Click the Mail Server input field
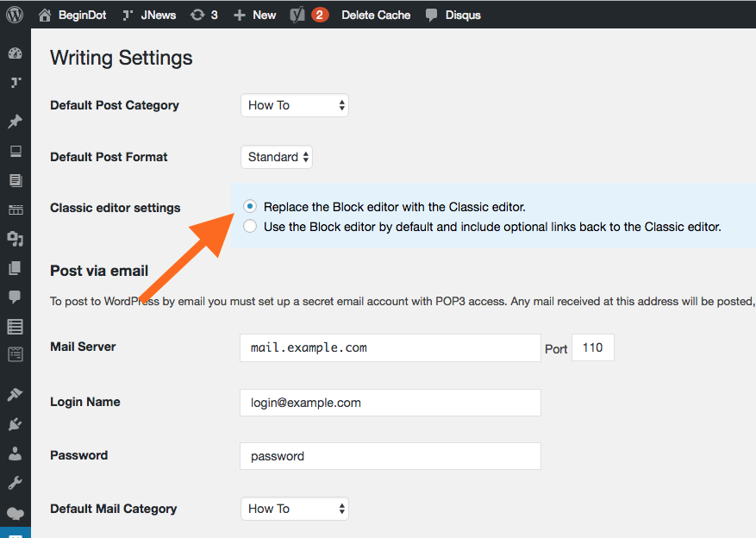Image resolution: width=756 pixels, height=538 pixels. tap(390, 347)
